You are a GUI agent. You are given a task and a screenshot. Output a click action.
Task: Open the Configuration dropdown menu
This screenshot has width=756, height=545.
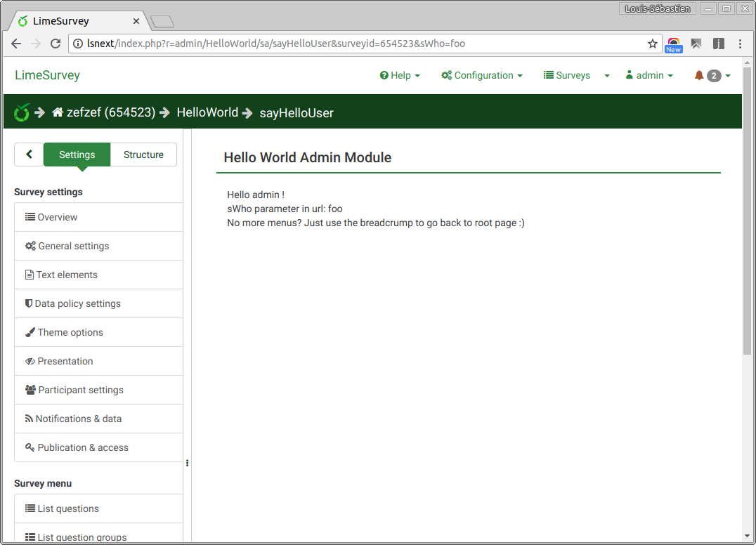(482, 75)
